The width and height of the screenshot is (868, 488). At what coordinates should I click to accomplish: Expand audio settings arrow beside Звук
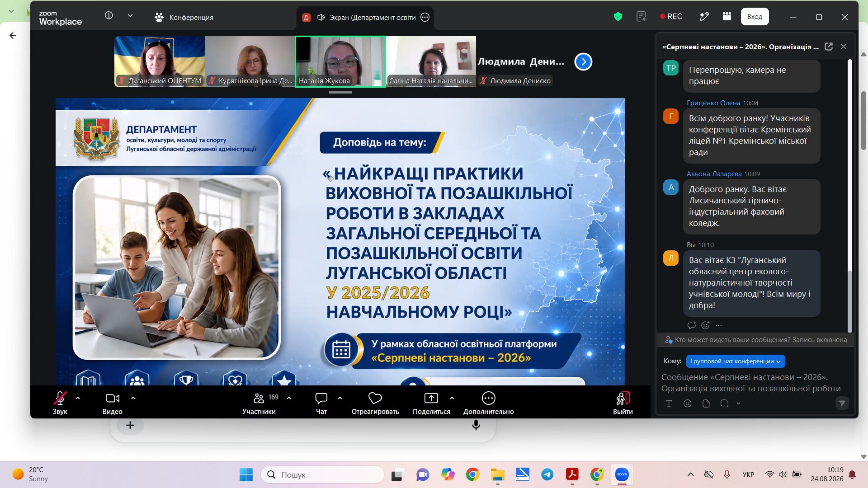click(x=78, y=398)
